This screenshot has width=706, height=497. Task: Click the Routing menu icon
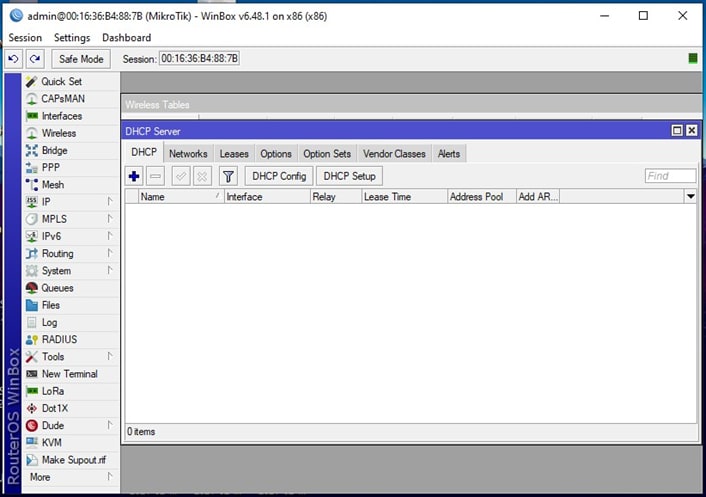click(x=32, y=253)
